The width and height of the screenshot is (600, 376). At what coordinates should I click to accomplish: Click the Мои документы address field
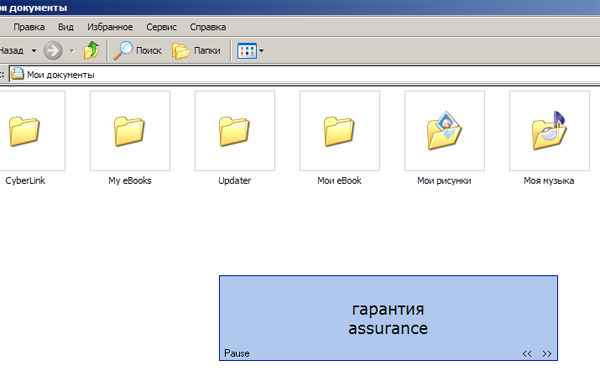305,75
